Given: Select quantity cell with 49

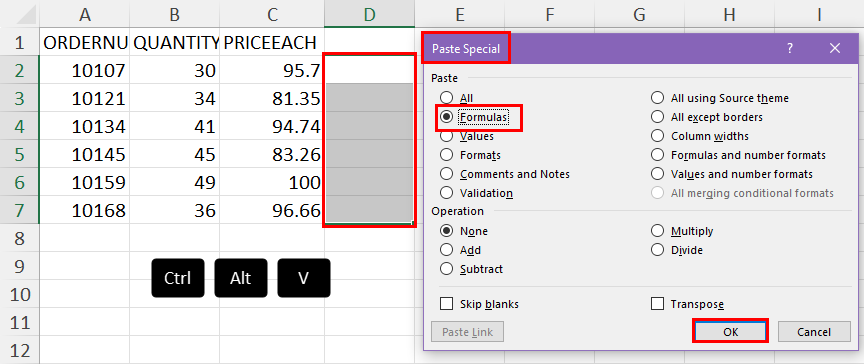Looking at the screenshot, I should tap(175, 182).
